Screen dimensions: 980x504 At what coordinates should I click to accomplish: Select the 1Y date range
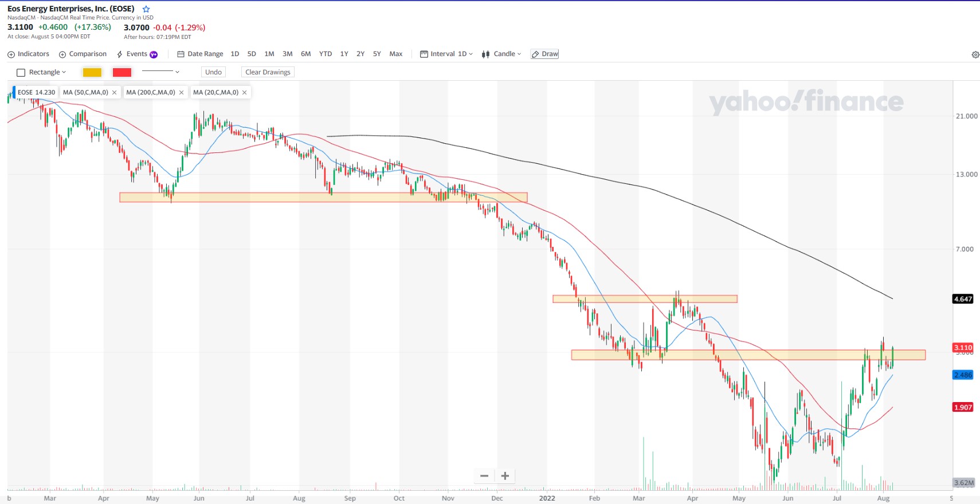(344, 54)
